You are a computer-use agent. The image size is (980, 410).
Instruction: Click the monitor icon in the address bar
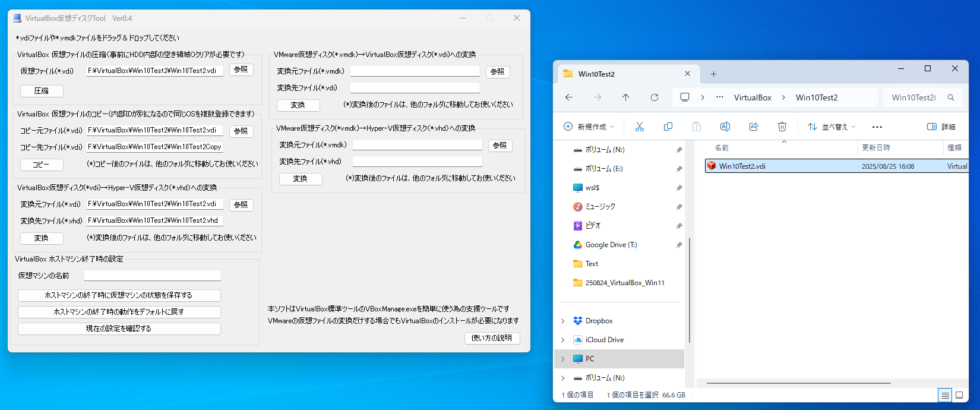[x=685, y=97]
